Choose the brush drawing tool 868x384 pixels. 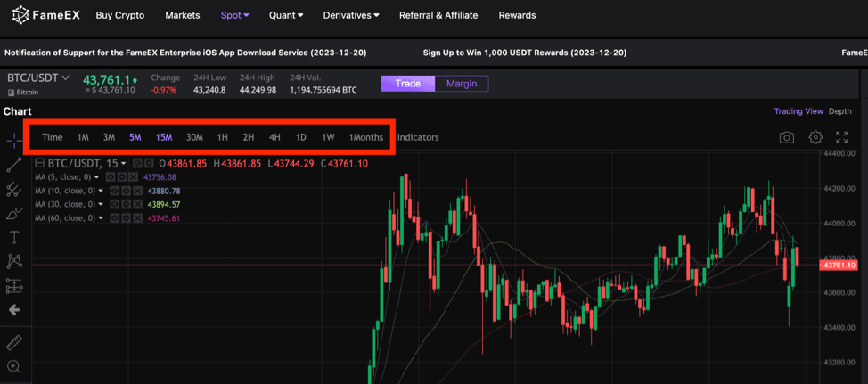pyautogui.click(x=14, y=214)
